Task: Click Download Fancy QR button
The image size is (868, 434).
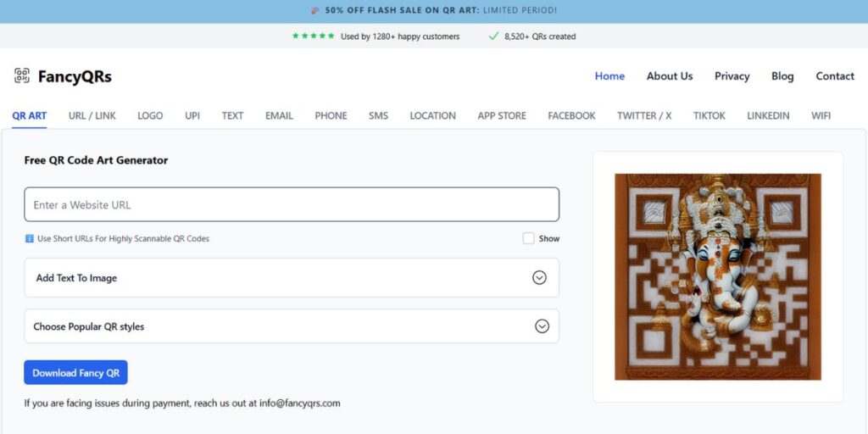Action: pyautogui.click(x=75, y=373)
